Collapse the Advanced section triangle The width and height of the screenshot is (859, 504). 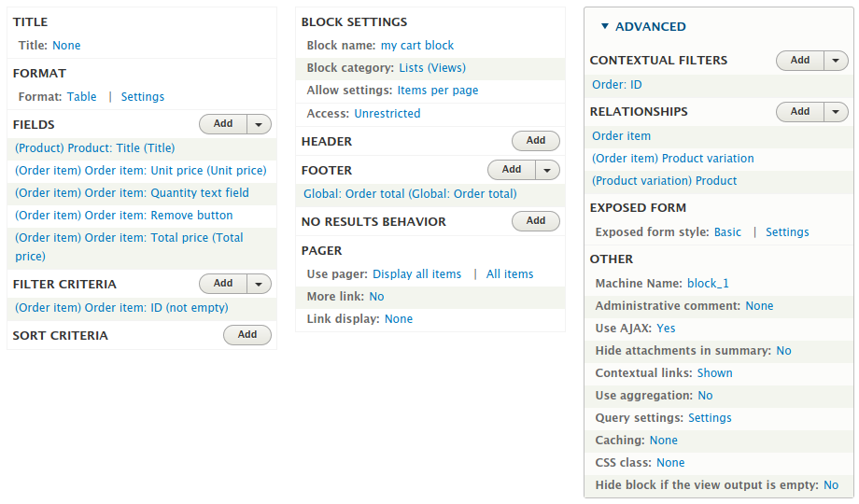605,26
